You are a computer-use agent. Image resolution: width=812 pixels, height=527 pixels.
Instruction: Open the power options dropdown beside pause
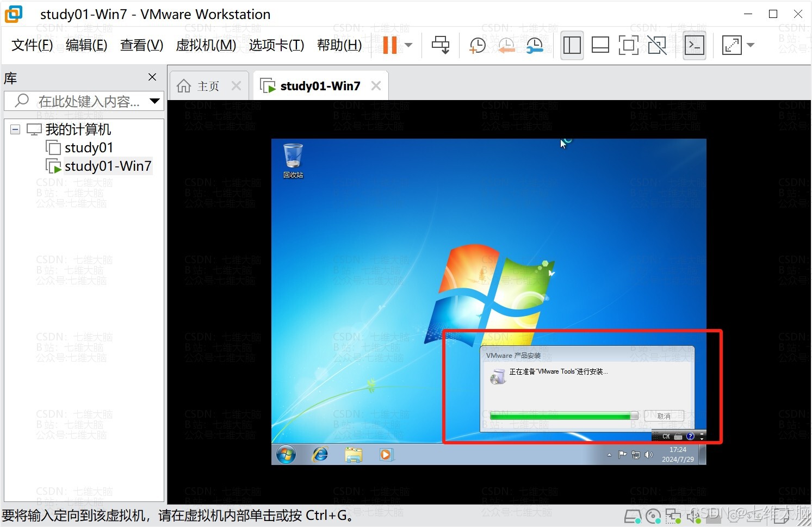click(408, 45)
